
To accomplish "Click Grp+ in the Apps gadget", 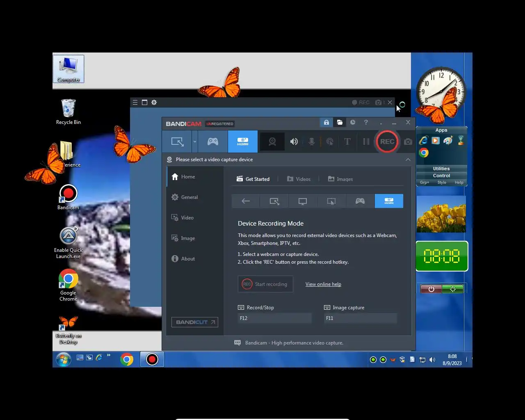I will tap(425, 183).
